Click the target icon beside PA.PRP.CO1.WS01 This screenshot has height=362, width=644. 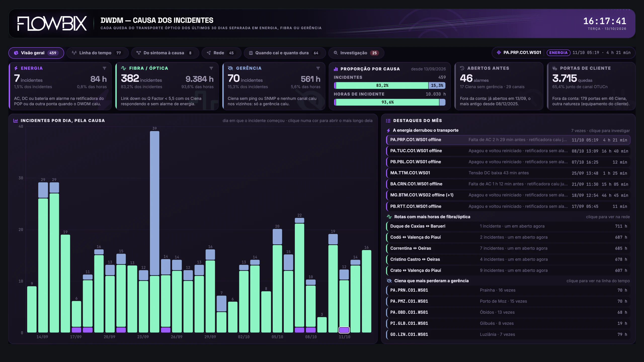(x=499, y=53)
